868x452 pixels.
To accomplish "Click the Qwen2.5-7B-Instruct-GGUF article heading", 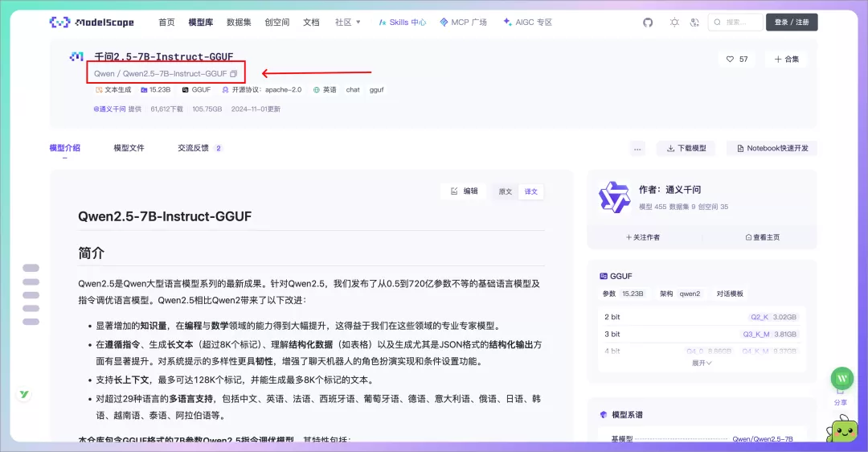I will [x=165, y=216].
